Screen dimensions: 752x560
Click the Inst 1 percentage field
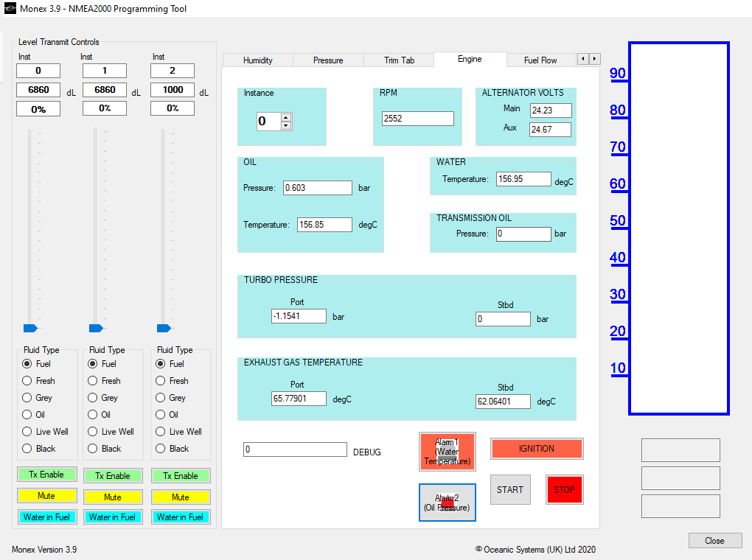(105, 108)
